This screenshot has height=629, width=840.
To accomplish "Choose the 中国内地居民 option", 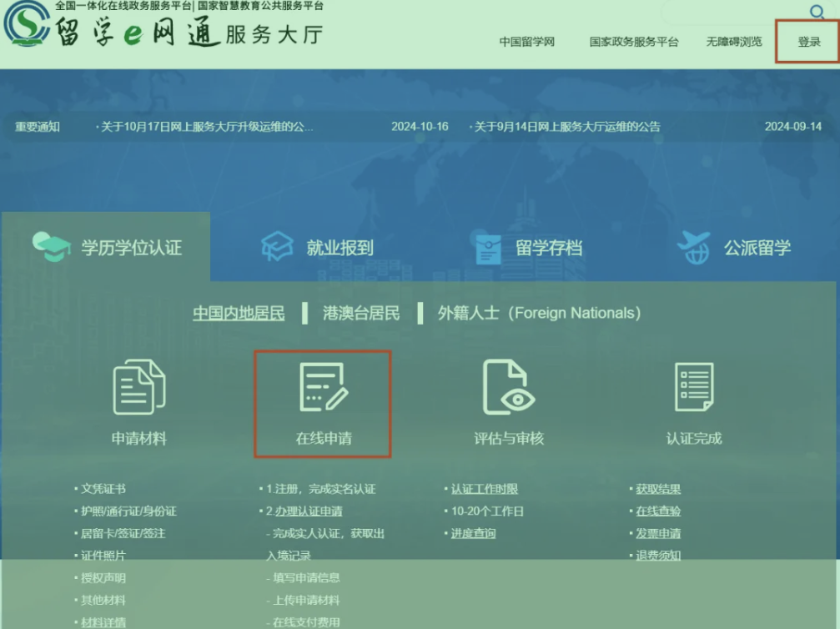I will pos(239,314).
